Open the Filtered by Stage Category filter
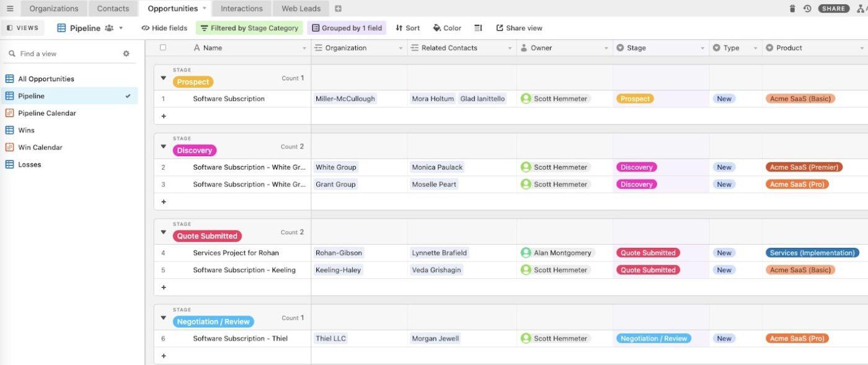The height and width of the screenshot is (365, 868). click(x=249, y=28)
